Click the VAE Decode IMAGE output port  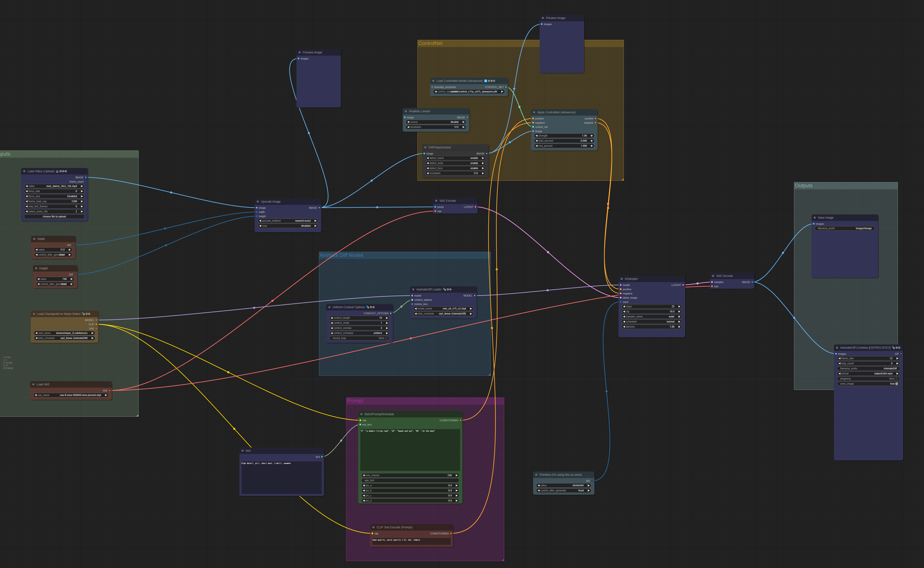(x=752, y=282)
